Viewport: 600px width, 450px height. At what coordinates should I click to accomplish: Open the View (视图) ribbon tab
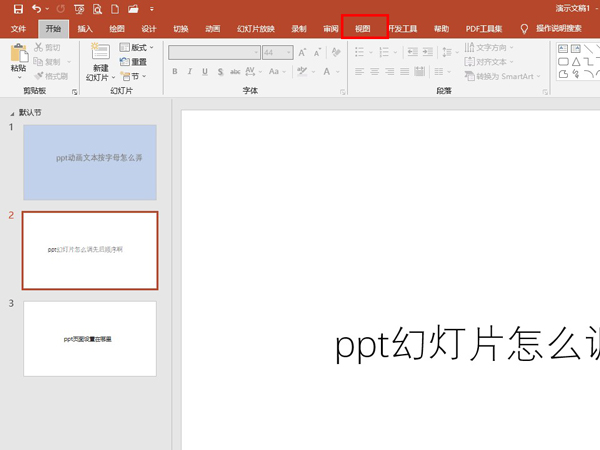[364, 29]
